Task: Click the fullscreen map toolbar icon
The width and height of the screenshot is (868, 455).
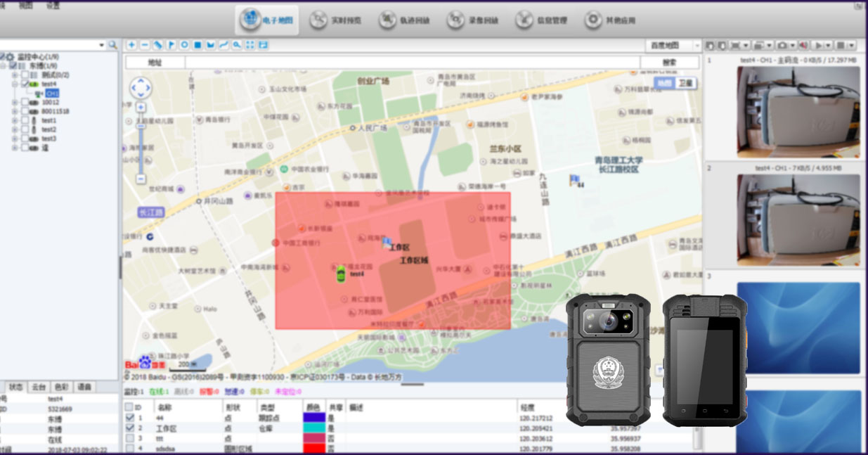Action: (x=250, y=45)
